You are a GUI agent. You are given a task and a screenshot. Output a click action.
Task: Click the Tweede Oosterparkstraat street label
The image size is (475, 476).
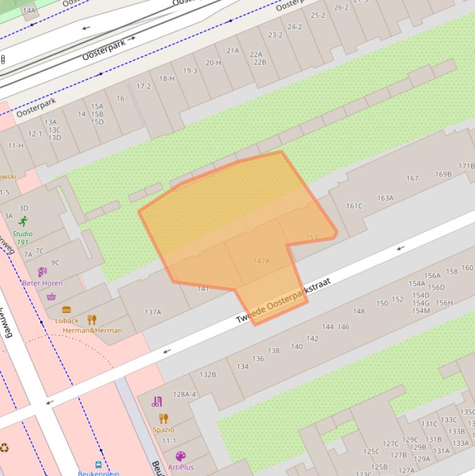pos(284,302)
